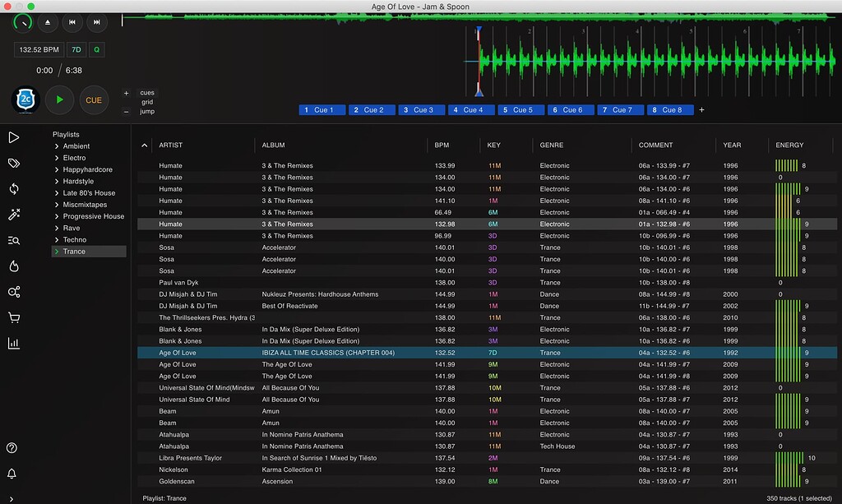This screenshot has height=504, width=842.
Task: Toggle the grid option near the CUE button
Action: (x=146, y=100)
